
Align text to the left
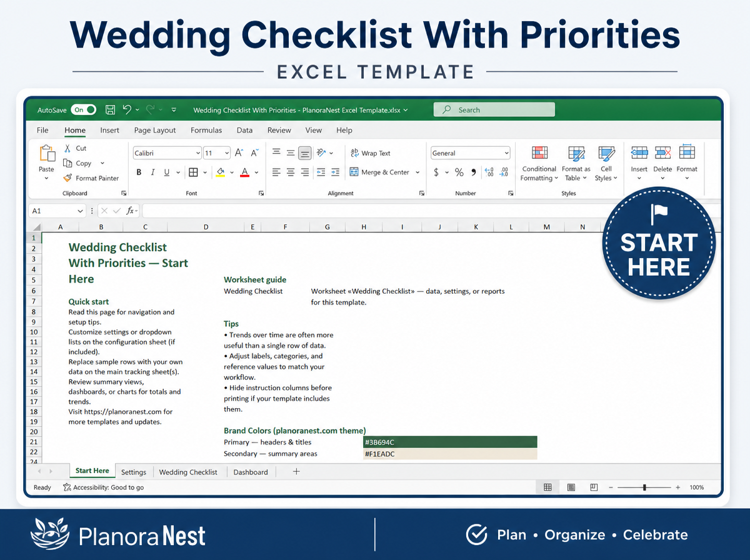(x=276, y=172)
